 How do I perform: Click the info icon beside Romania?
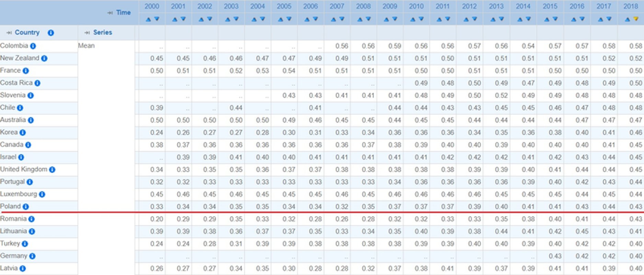32,219
